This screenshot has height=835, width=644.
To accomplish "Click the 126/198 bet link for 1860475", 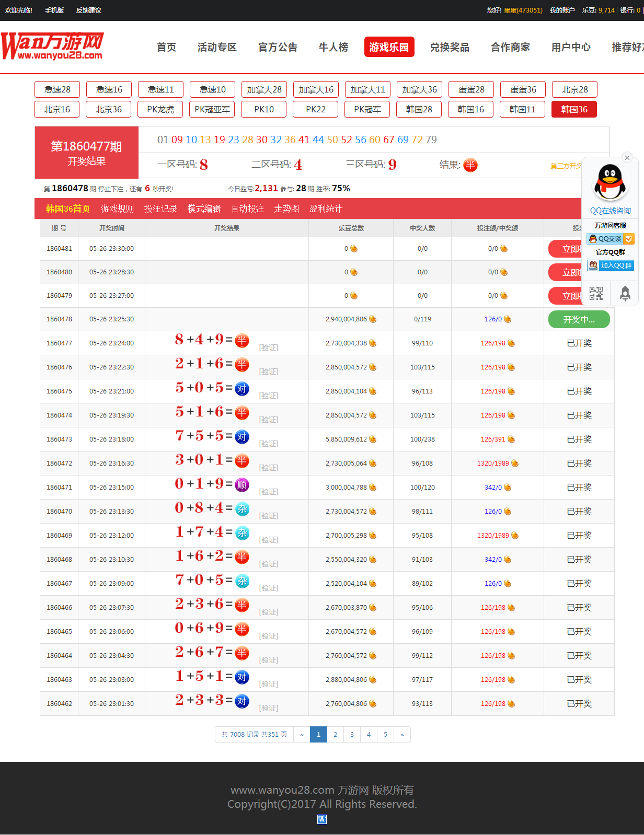I will [x=493, y=391].
